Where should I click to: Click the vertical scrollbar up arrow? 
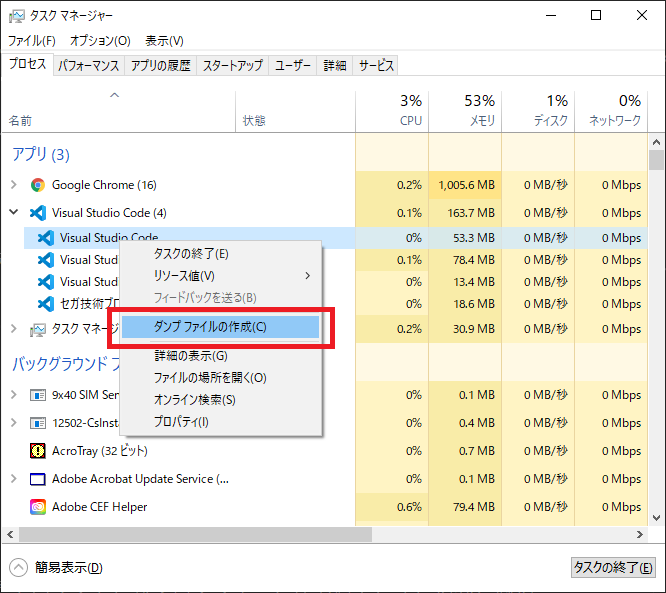tap(657, 142)
